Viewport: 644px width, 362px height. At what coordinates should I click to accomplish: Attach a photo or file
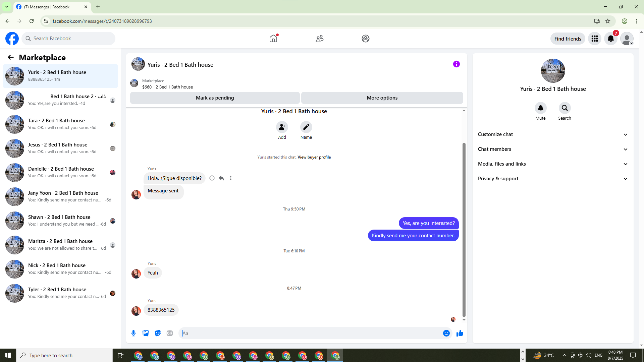pyautogui.click(x=146, y=333)
